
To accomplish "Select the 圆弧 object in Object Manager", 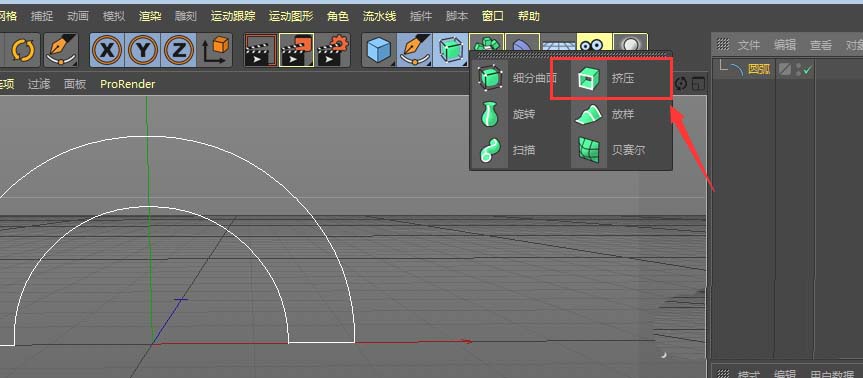I will coord(759,69).
